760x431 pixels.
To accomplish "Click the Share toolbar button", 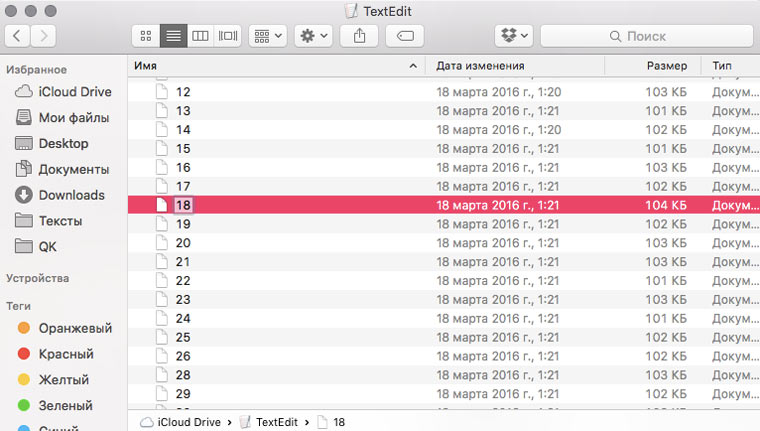I will click(x=359, y=36).
